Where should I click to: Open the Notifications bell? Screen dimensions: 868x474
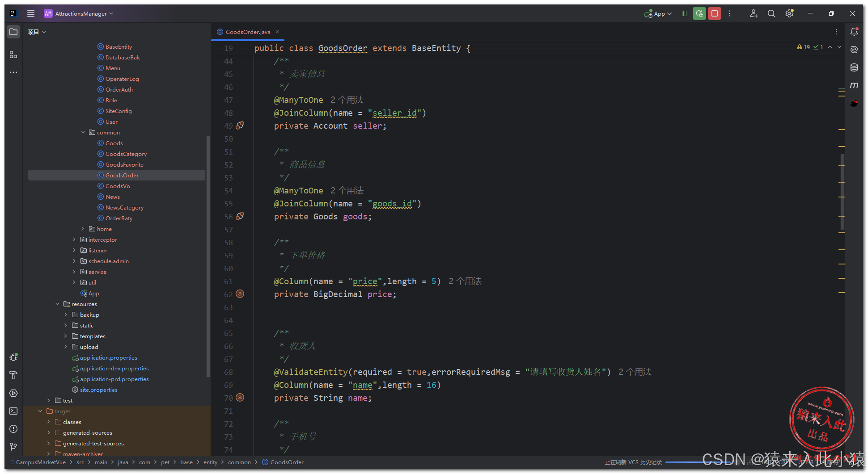click(854, 32)
